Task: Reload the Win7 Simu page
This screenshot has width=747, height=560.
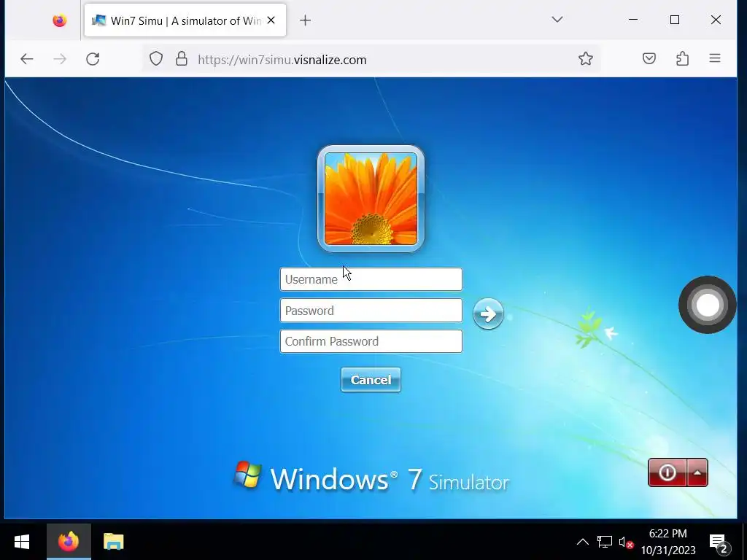Action: (93, 59)
